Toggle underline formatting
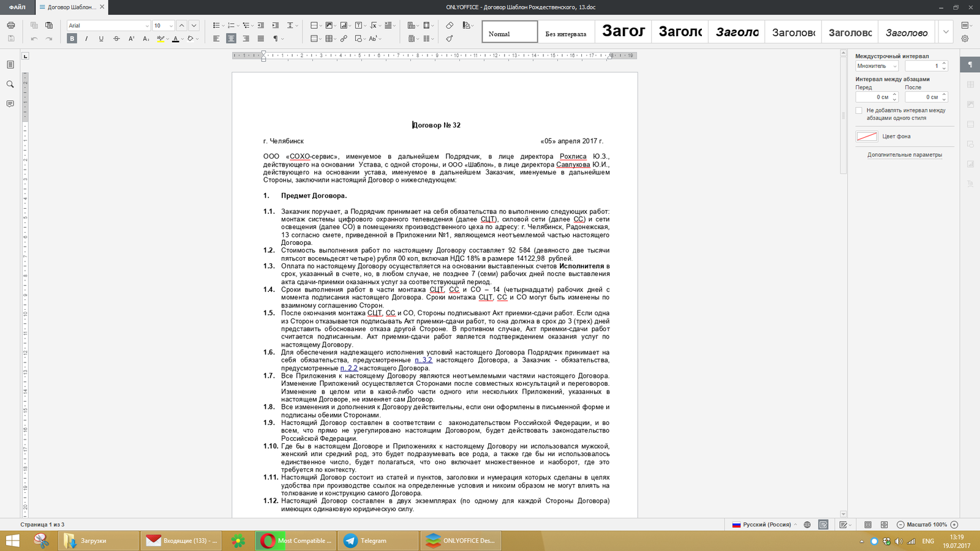Image resolution: width=980 pixels, height=551 pixels. click(101, 39)
